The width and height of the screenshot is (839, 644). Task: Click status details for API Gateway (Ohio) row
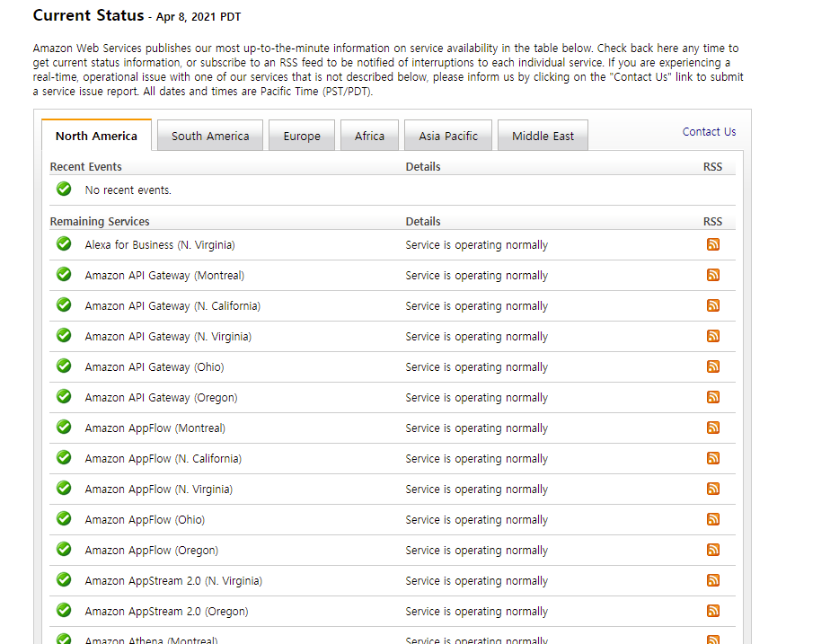coord(476,367)
